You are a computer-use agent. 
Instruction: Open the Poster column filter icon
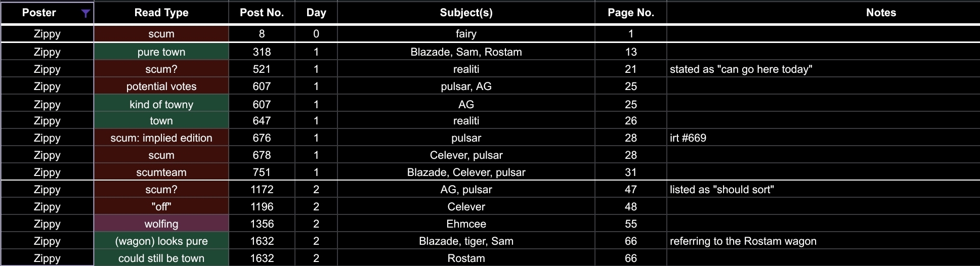86,14
